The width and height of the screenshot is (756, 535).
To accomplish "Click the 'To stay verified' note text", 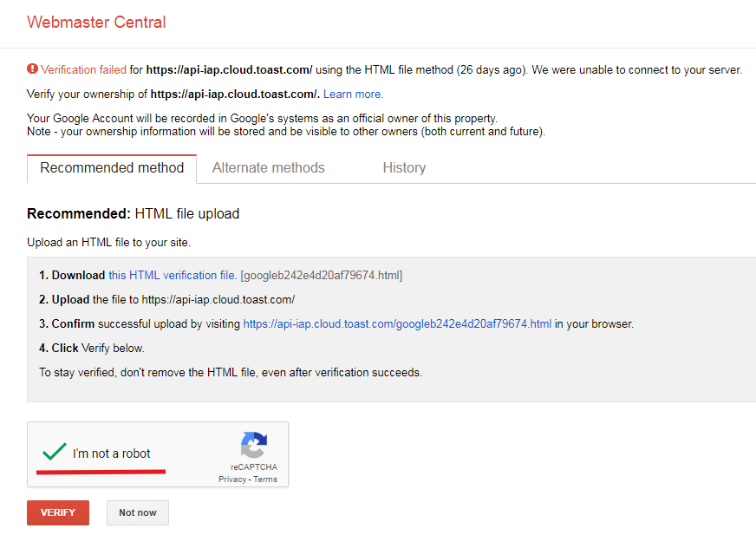I will [231, 373].
